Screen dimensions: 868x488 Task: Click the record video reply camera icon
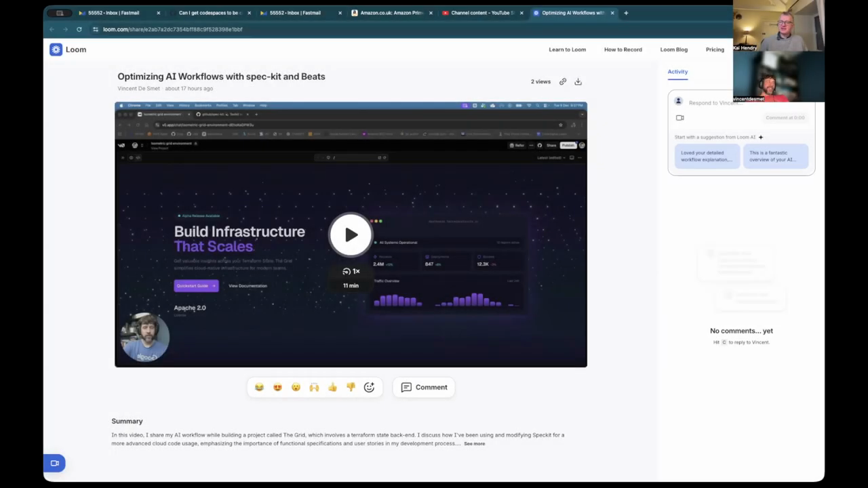pyautogui.click(x=679, y=118)
